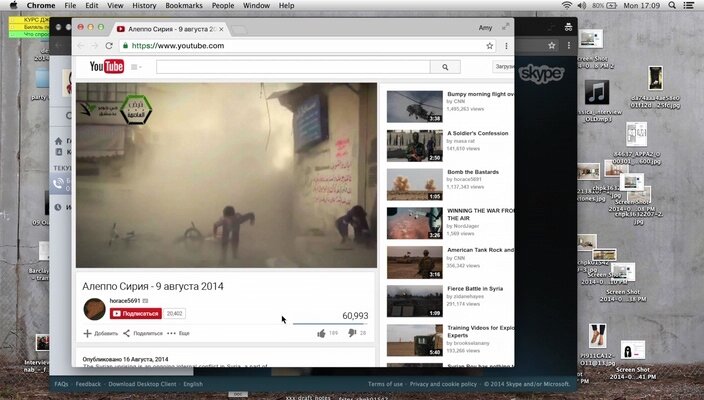Open 'A Soldier's Confession' video link
704x400 pixels.
[x=478, y=133]
